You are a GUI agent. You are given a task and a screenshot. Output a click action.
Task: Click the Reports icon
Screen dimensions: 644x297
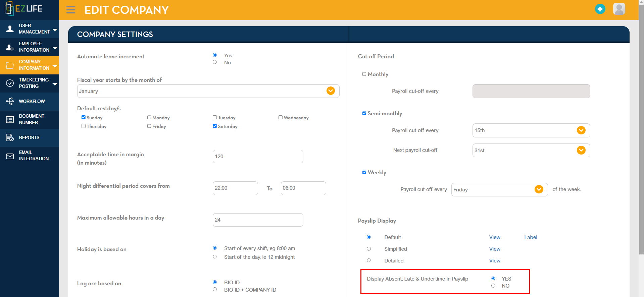click(10, 137)
